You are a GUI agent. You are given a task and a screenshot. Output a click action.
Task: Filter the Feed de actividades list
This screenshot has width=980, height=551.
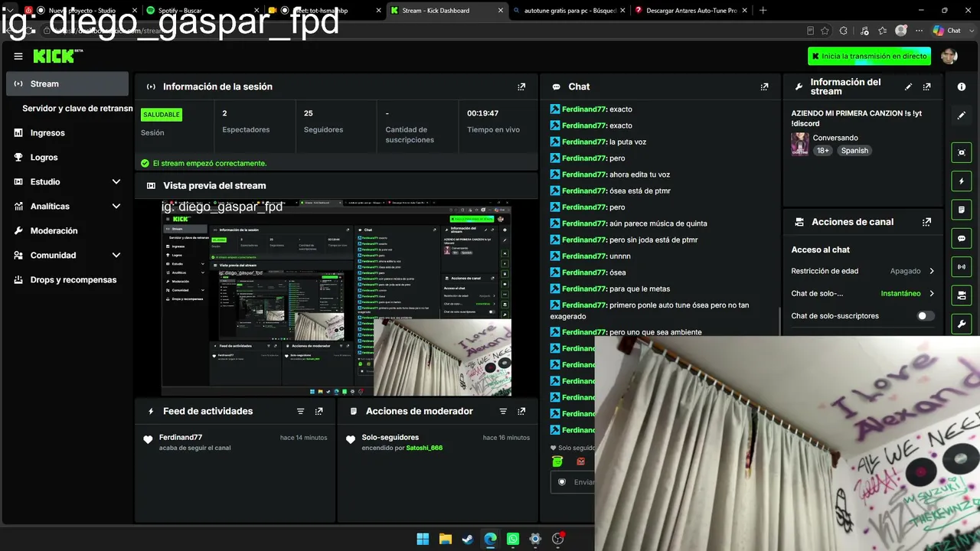pos(300,411)
